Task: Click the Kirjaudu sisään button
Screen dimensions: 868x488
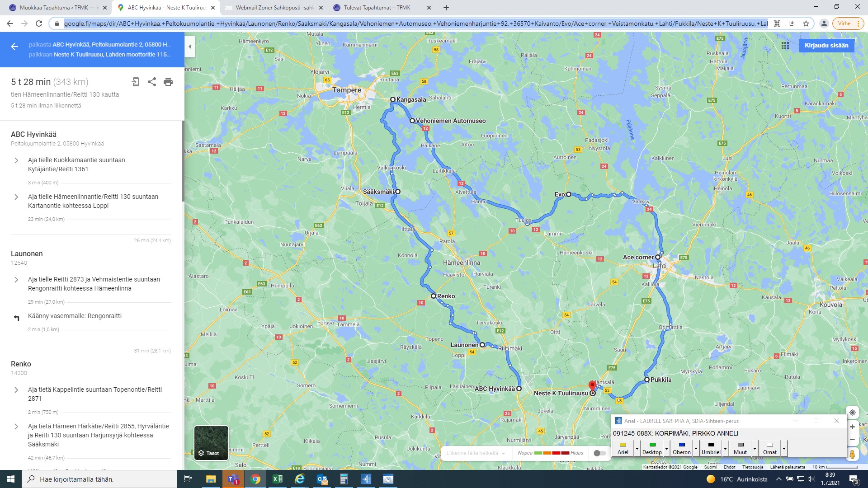Action: (x=826, y=46)
